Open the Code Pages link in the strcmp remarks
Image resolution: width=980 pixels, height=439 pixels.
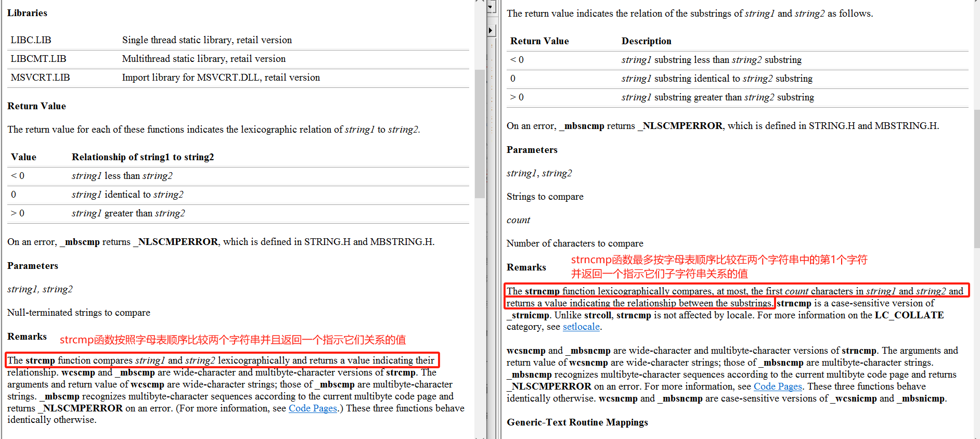[313, 408]
